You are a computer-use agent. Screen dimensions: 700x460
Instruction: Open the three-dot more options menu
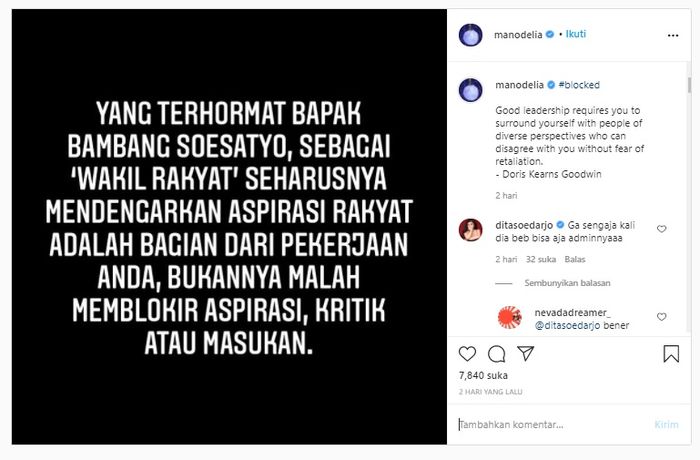pyautogui.click(x=673, y=35)
